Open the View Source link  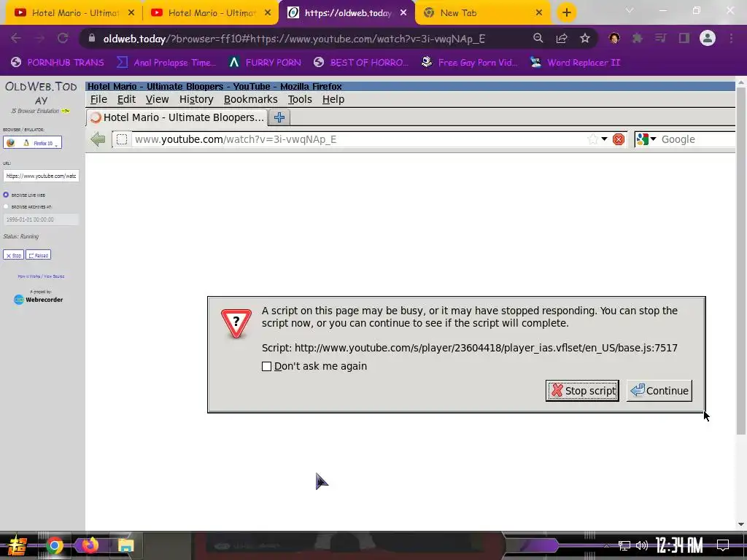pos(54,276)
